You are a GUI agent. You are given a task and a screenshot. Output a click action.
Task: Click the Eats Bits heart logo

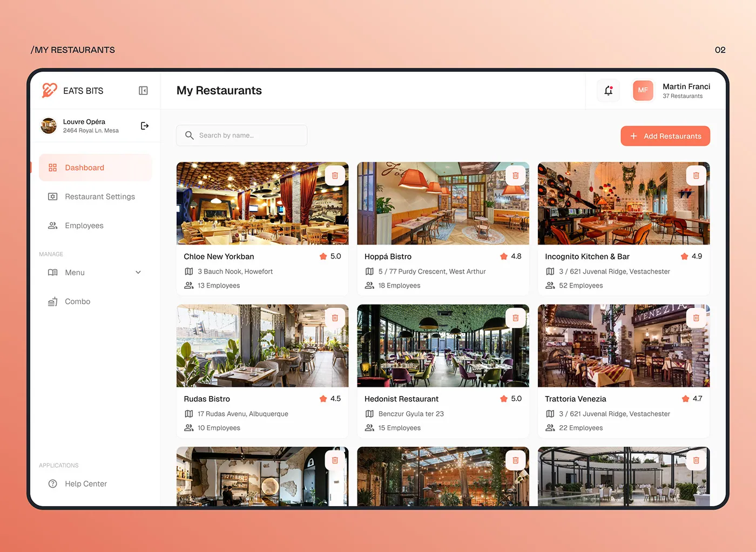pos(49,90)
